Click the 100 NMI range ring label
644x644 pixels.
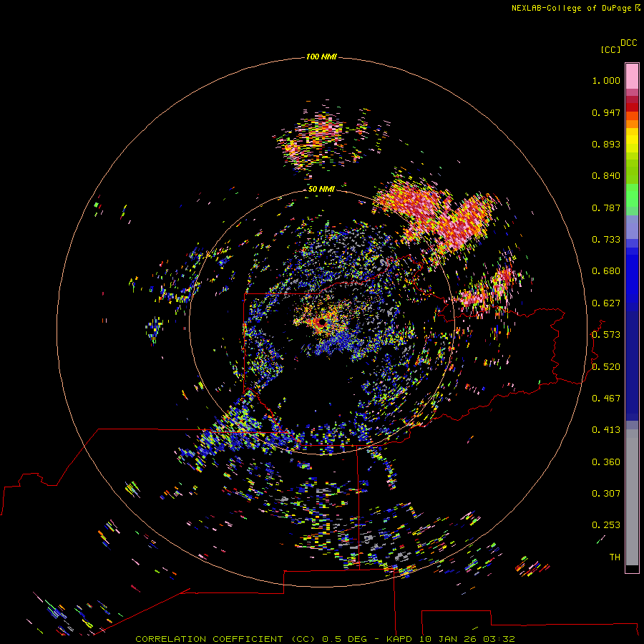coord(321,57)
